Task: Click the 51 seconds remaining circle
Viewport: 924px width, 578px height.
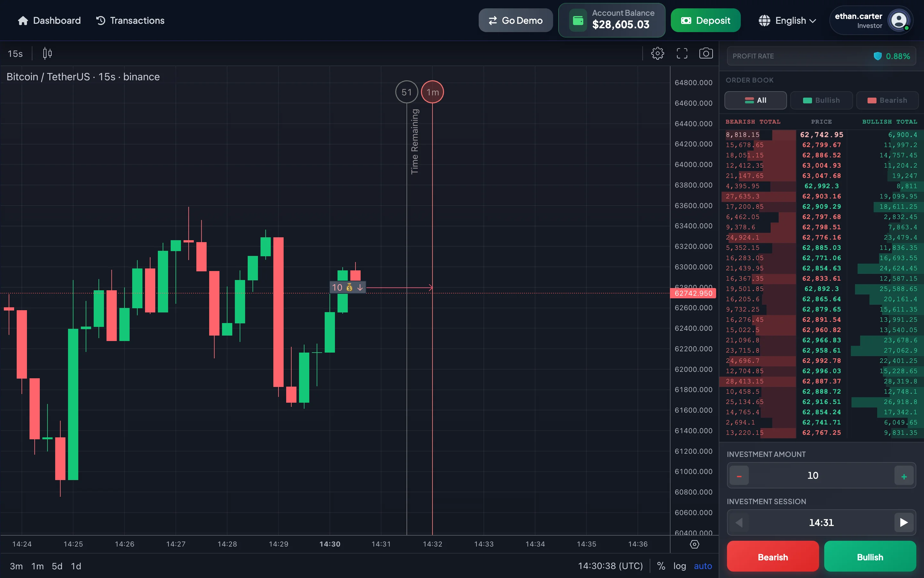Action: (406, 92)
